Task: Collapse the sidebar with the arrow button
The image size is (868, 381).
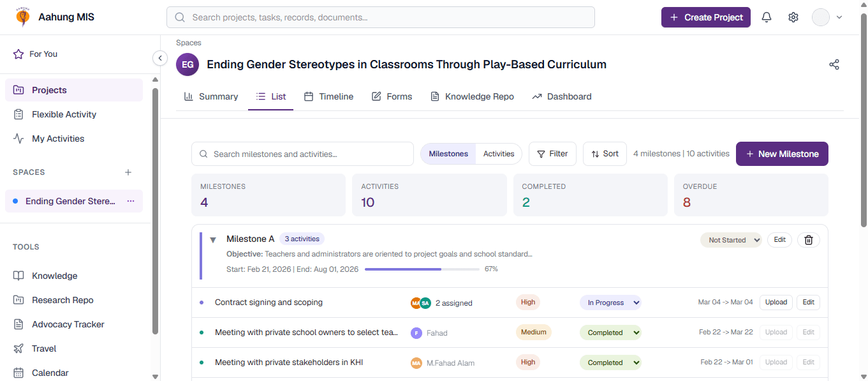Action: [160, 58]
